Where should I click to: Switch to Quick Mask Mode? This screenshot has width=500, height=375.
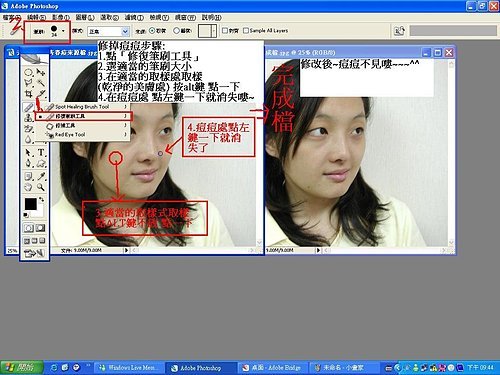tap(40, 228)
